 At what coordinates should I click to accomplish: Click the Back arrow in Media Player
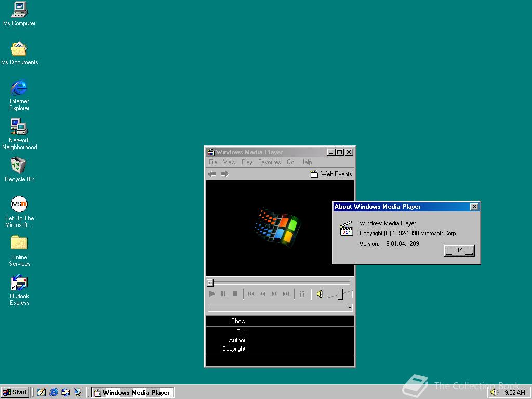[212, 174]
